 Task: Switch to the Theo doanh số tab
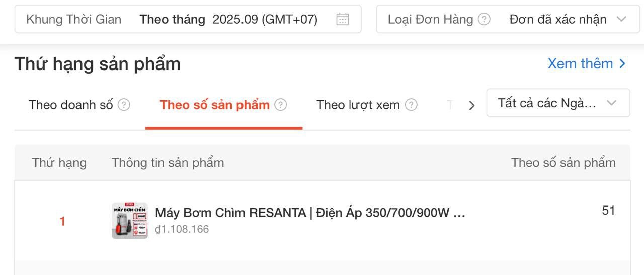[71, 105]
